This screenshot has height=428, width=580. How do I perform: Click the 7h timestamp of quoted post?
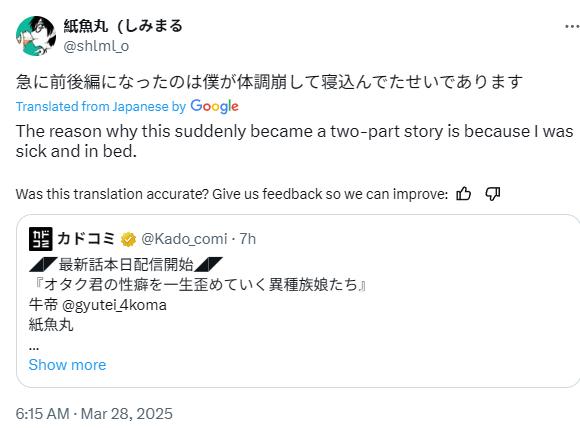[247, 239]
